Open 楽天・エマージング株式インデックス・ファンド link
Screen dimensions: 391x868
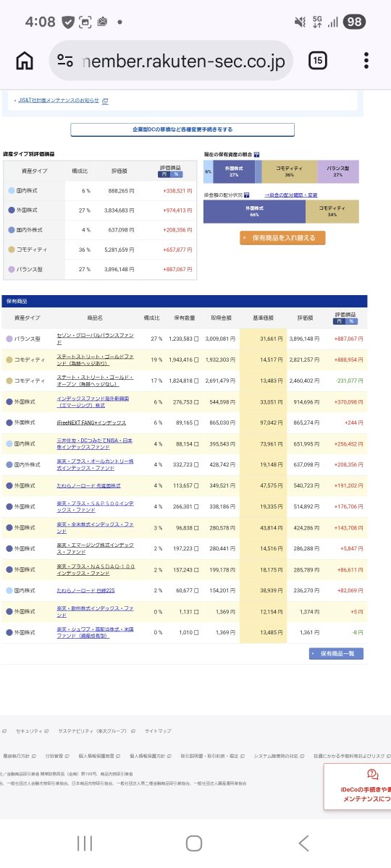95,548
